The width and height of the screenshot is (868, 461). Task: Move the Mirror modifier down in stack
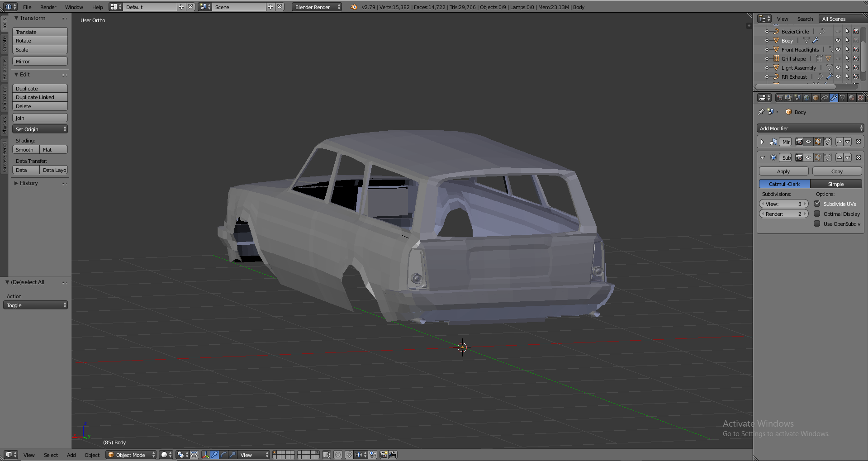click(x=848, y=142)
